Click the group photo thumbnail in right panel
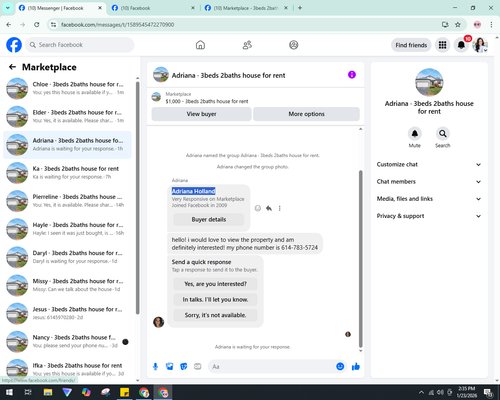This screenshot has width=500, height=400. tap(429, 82)
